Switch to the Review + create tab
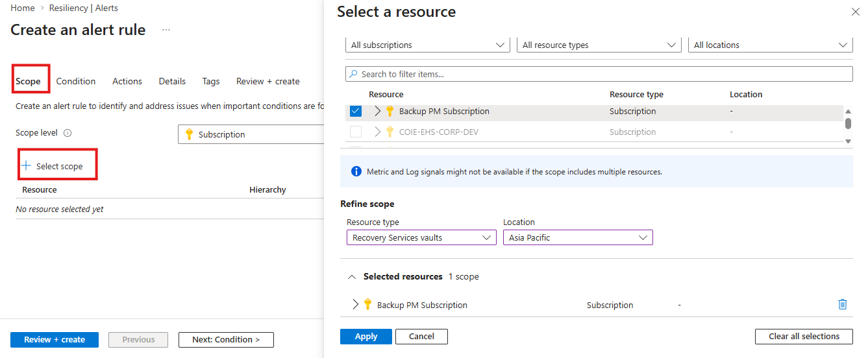The width and height of the screenshot is (868, 358). [268, 81]
